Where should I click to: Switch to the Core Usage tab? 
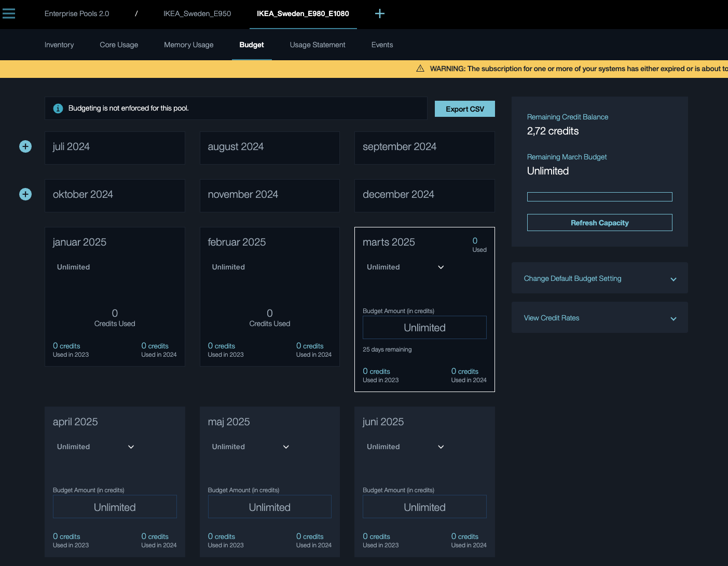[119, 45]
